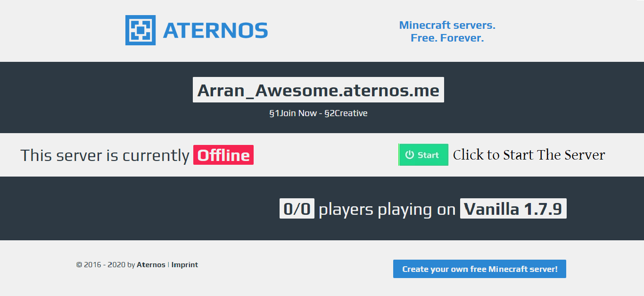Click the "Minecraft servers. Free. Forever." tagline
The height and width of the screenshot is (296, 644).
point(447,32)
